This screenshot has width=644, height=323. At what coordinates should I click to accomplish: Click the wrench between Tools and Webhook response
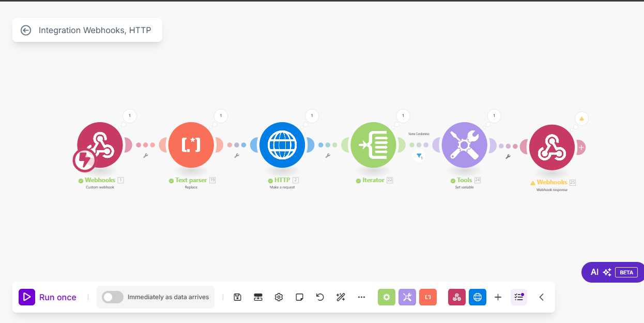point(508,156)
